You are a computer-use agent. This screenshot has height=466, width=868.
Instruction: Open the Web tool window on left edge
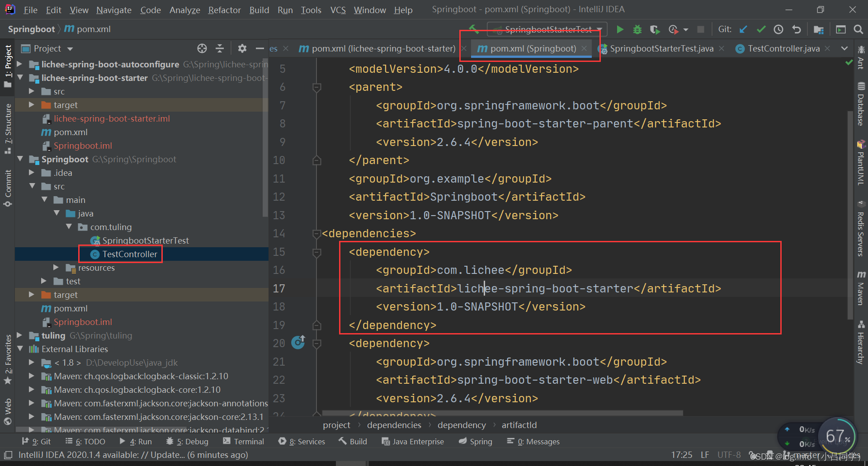point(8,411)
